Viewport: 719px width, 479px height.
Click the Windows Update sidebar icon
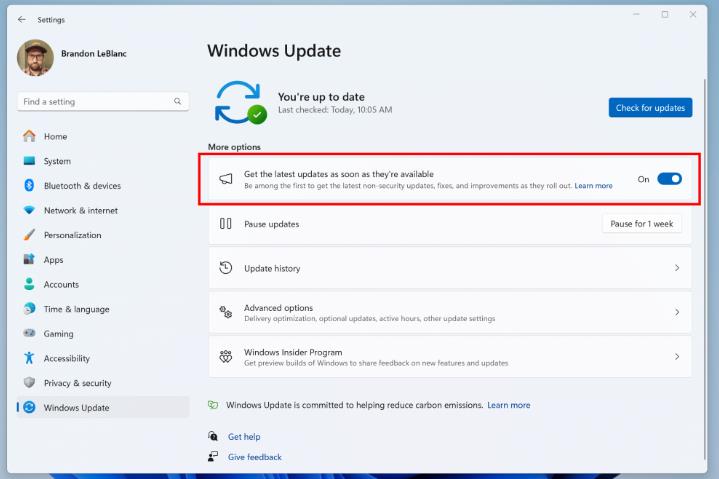(29, 407)
